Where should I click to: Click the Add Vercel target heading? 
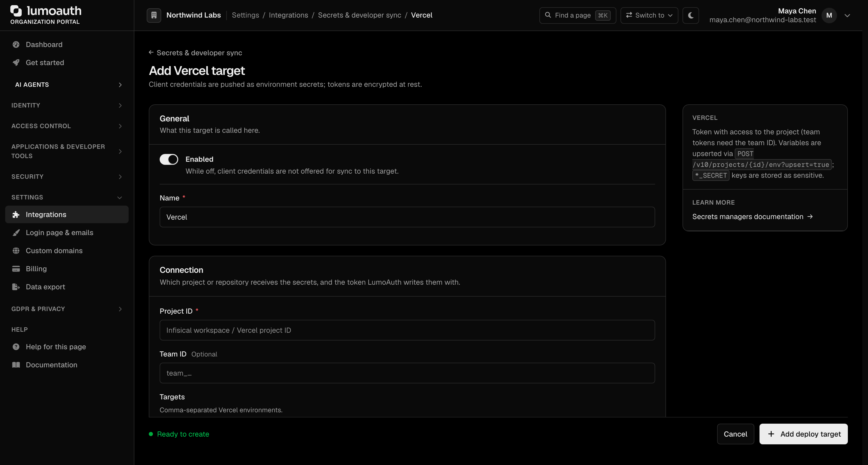pos(197,71)
